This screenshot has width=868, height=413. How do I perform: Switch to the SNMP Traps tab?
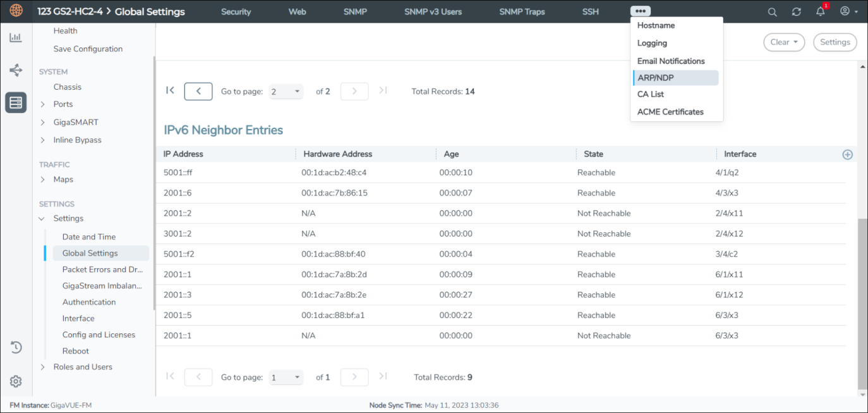522,12
